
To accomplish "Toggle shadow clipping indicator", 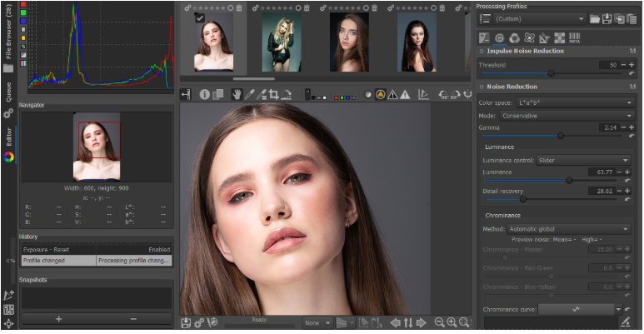I will point(392,94).
